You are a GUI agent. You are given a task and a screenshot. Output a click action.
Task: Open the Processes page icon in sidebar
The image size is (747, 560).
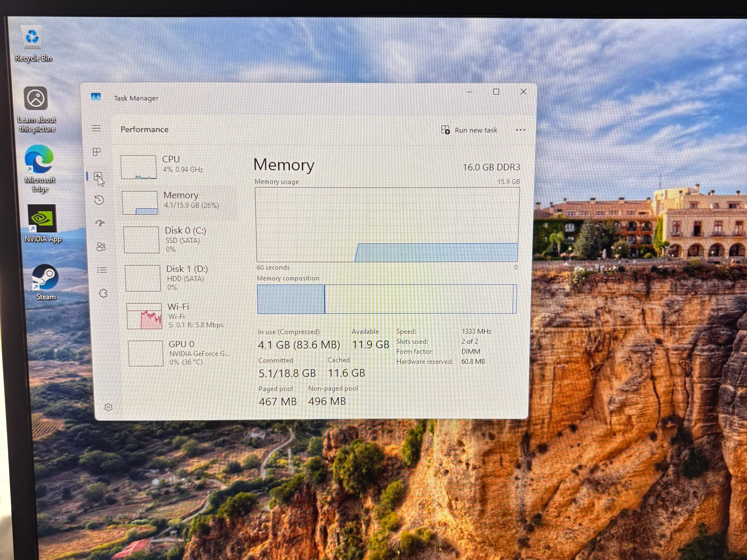tap(97, 152)
